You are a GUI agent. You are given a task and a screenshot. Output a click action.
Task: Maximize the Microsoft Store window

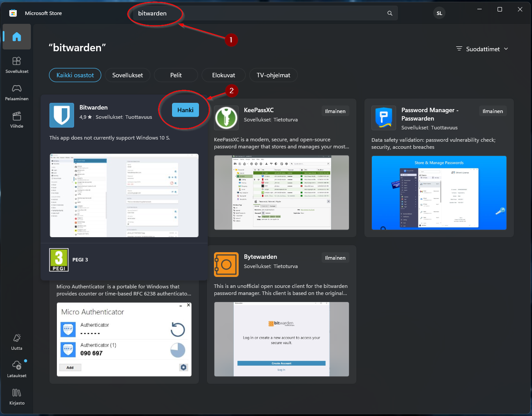click(x=500, y=9)
